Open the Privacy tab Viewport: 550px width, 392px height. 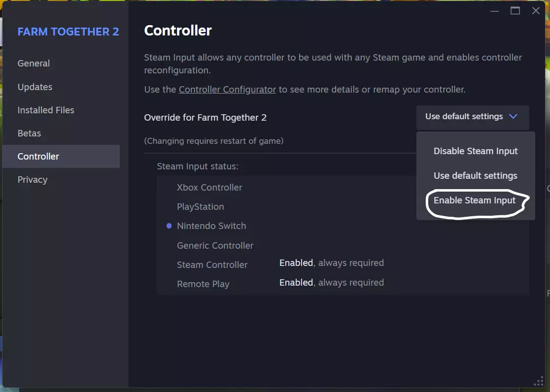(33, 180)
